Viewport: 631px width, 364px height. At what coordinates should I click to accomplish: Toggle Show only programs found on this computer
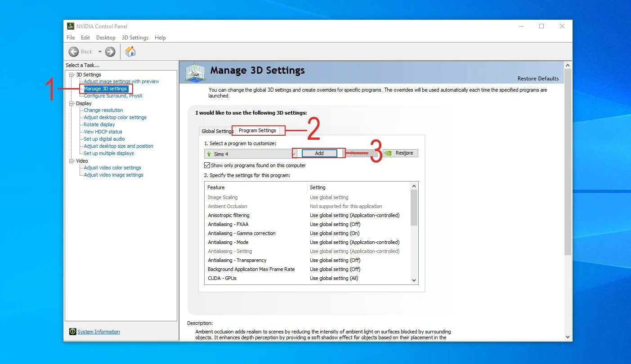207,165
